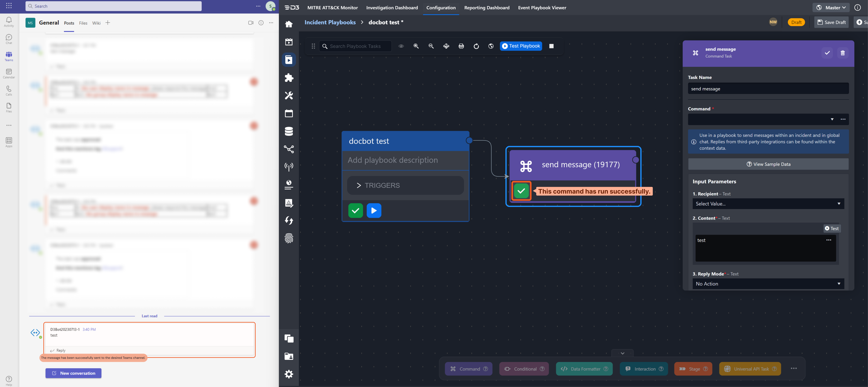Open the Reporting Dashboard tab
This screenshot has height=387, width=868.
pyautogui.click(x=487, y=7)
